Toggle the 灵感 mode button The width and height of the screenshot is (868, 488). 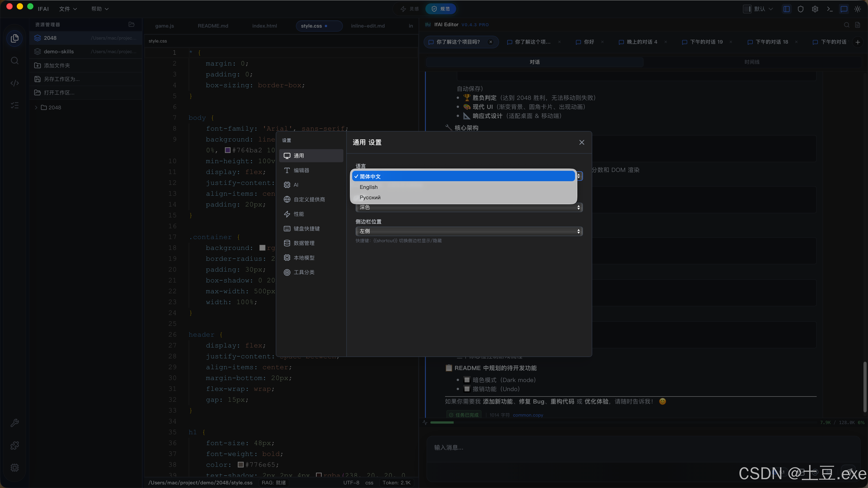point(409,9)
